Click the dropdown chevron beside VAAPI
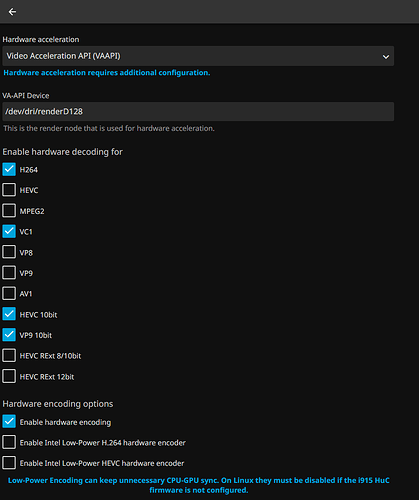 pyautogui.click(x=386, y=57)
